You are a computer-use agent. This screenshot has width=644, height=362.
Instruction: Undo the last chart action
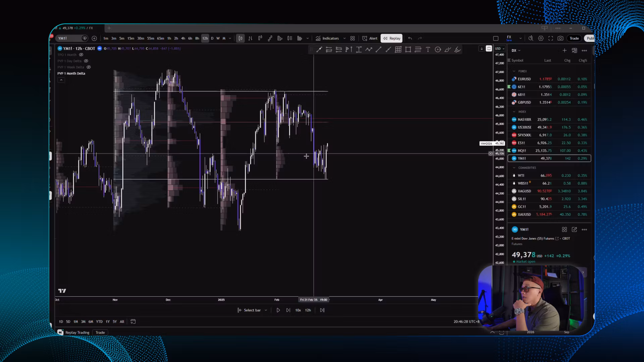[x=410, y=38]
